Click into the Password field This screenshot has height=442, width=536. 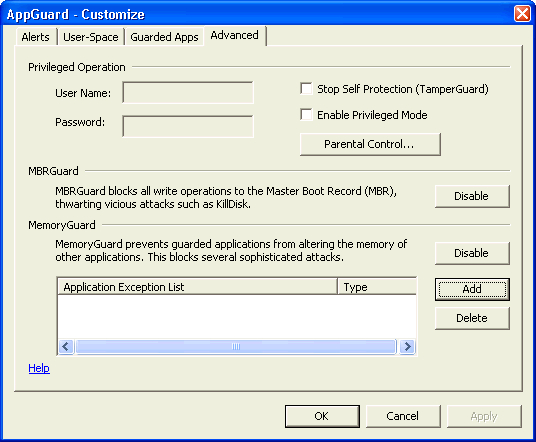coord(188,126)
